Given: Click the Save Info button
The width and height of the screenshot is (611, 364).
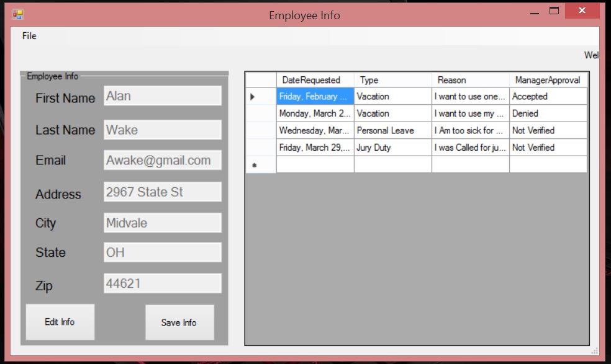Looking at the screenshot, I should (x=179, y=322).
